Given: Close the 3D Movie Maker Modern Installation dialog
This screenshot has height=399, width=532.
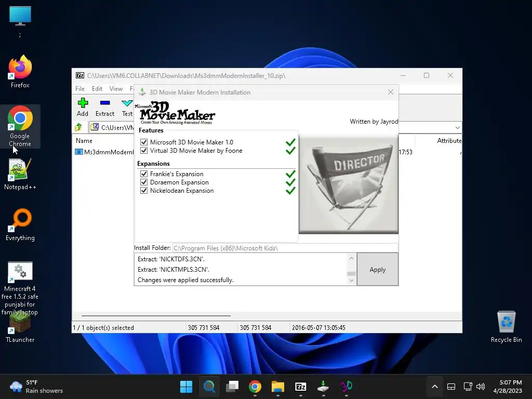Looking at the screenshot, I should coord(391,92).
